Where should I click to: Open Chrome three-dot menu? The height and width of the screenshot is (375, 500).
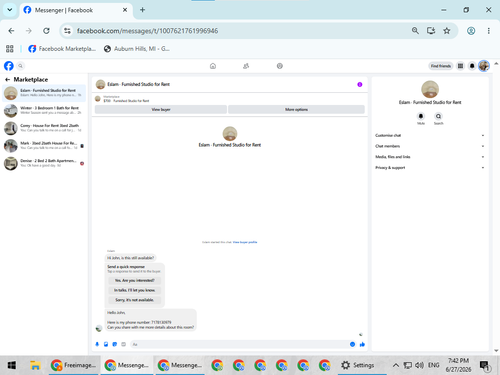489,31
